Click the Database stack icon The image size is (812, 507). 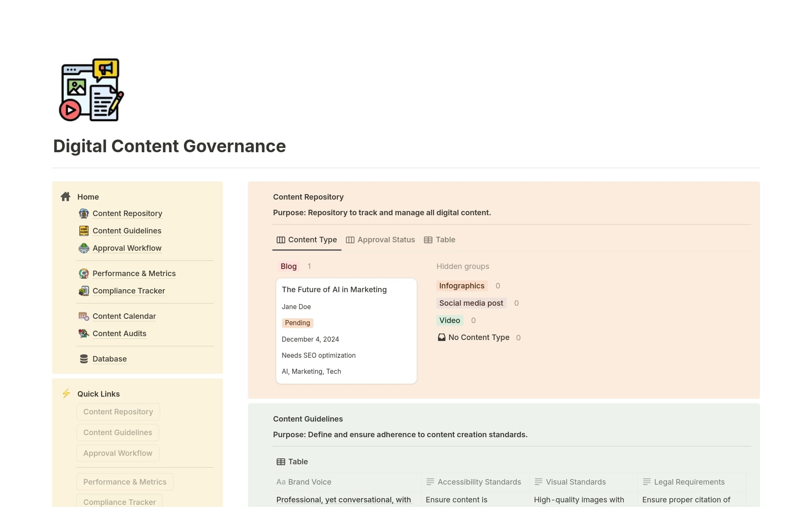coord(84,359)
